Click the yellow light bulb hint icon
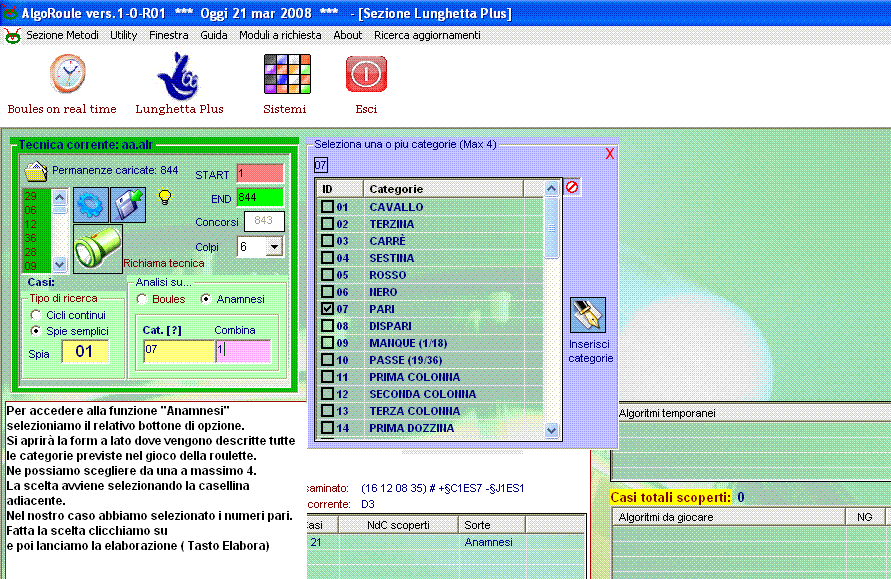This screenshot has width=891, height=579. pyautogui.click(x=165, y=197)
